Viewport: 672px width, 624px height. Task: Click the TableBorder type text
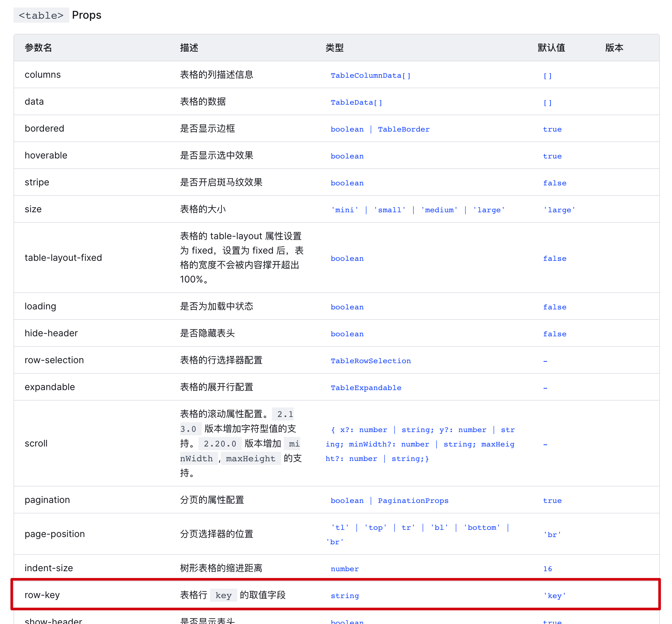point(404,129)
